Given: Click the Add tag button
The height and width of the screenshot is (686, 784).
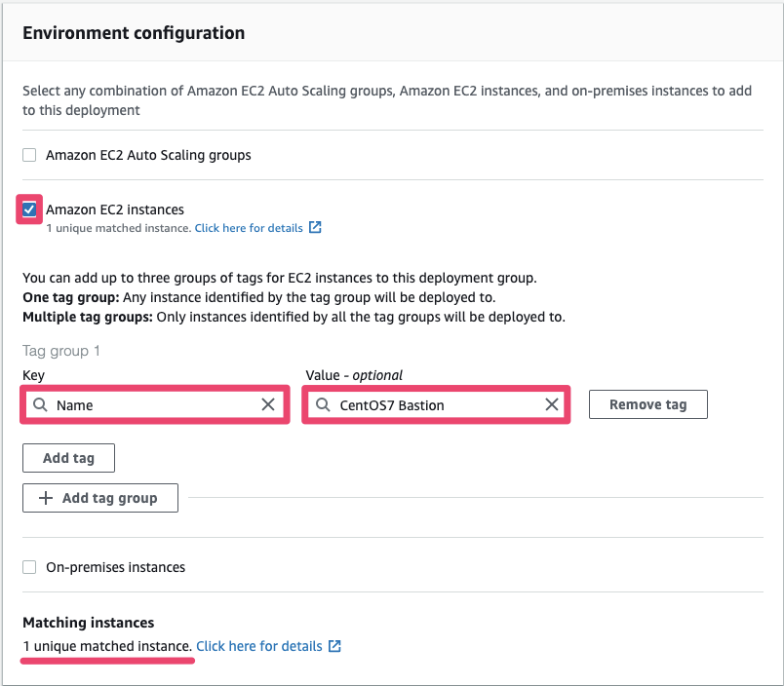Looking at the screenshot, I should [x=68, y=458].
